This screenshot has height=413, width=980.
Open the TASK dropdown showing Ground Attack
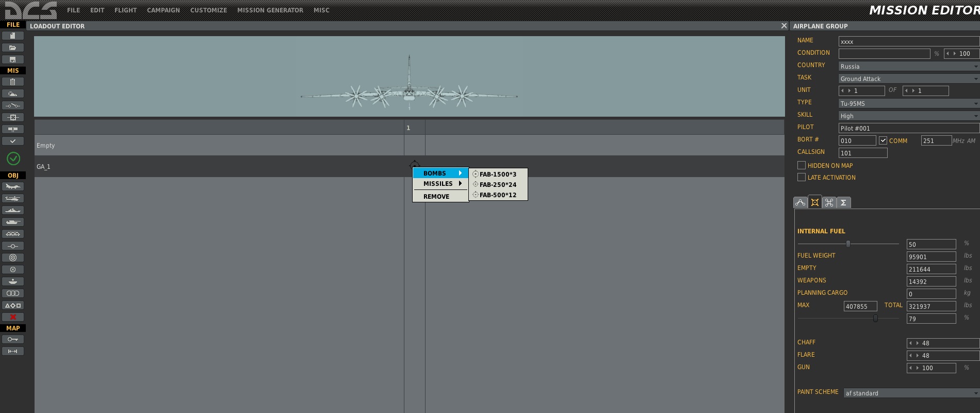pos(909,78)
